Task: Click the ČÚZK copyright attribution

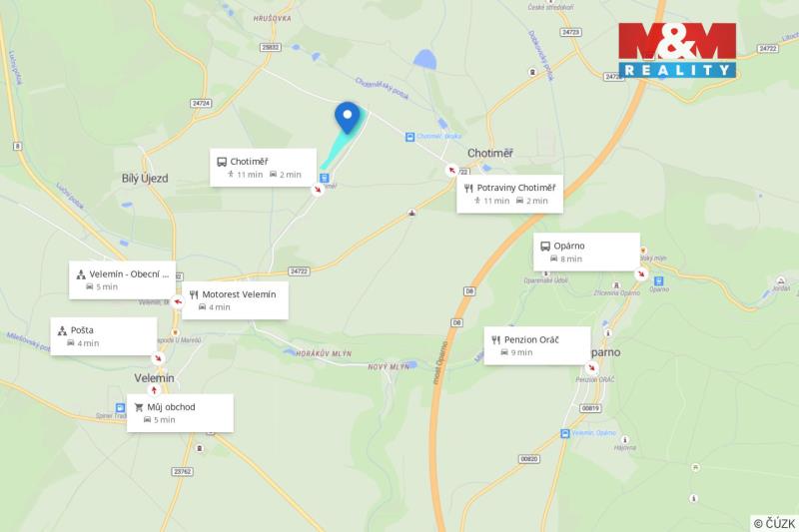Action: tap(774, 523)
